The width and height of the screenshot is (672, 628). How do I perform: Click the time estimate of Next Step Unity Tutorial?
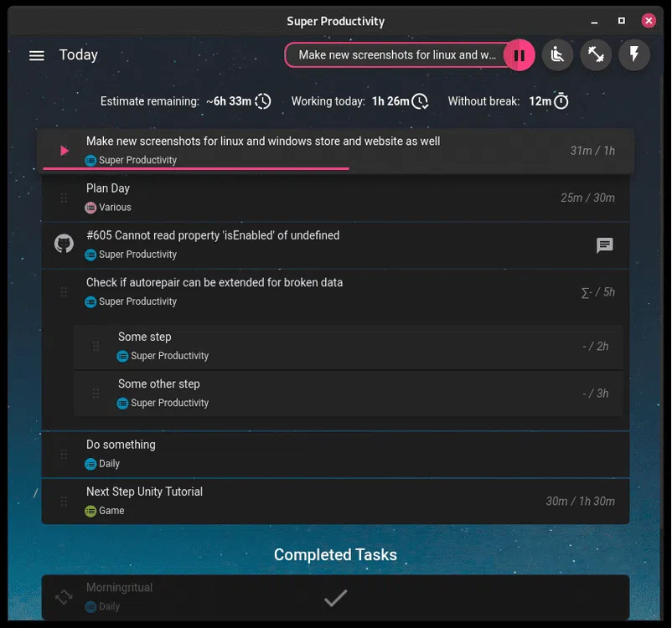pyautogui.click(x=580, y=501)
